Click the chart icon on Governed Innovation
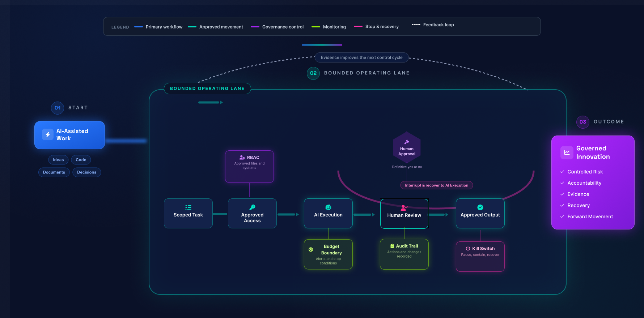The image size is (644, 318). [x=567, y=152]
